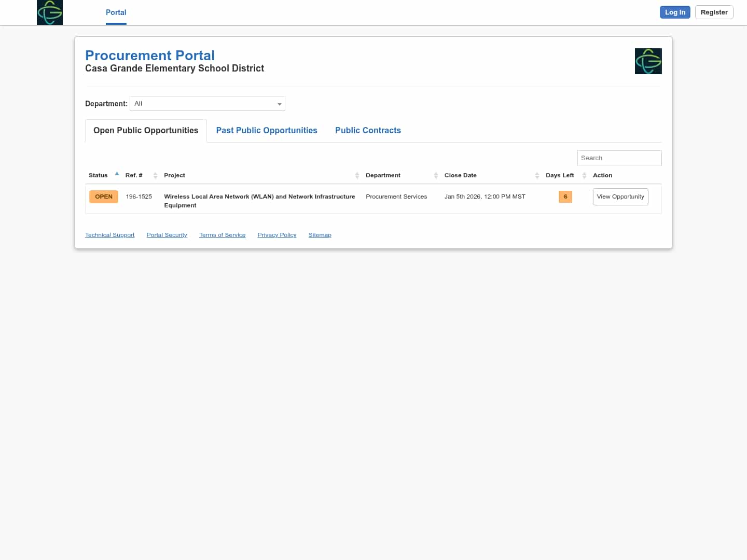The image size is (747, 560).
Task: View Opportunity for the WLAN project
Action: (620, 197)
